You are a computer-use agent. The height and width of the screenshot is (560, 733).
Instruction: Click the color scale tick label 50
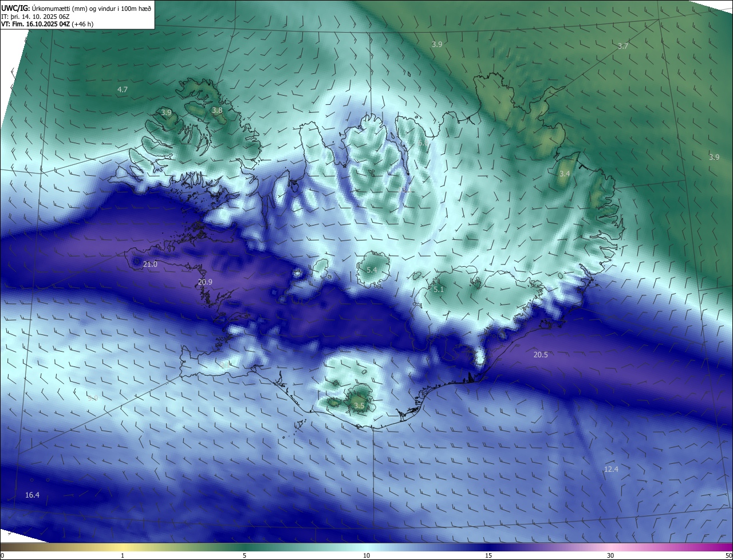point(728,555)
